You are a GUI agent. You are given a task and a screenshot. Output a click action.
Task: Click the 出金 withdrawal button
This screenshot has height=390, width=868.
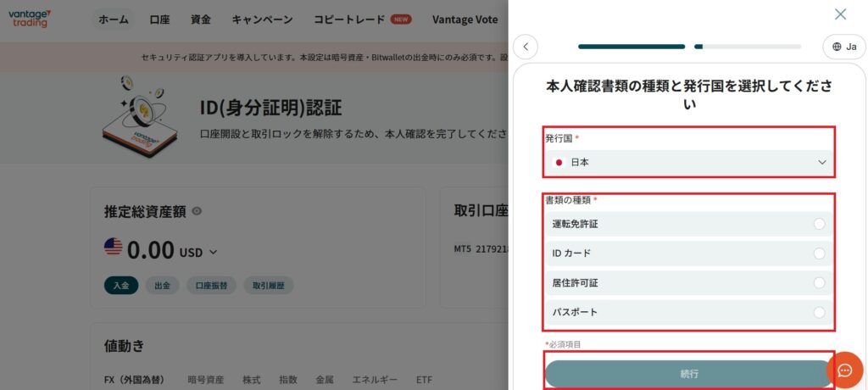(x=162, y=286)
